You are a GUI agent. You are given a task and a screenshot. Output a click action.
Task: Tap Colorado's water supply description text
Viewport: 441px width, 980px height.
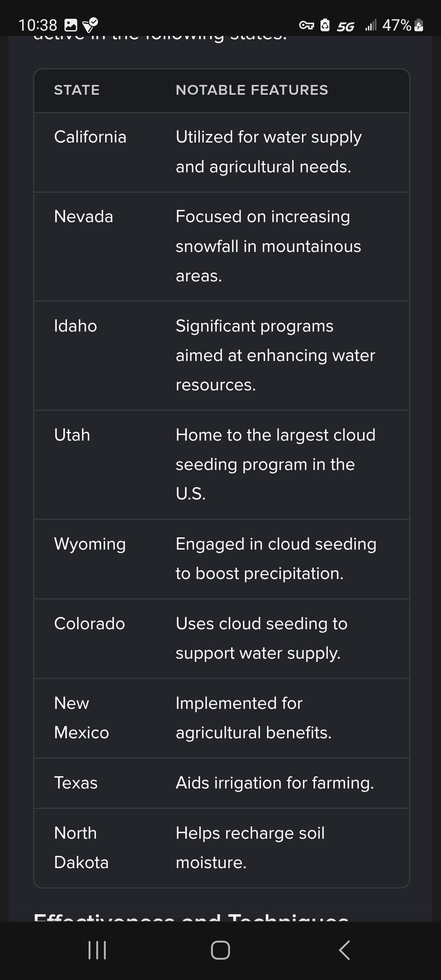[261, 638]
